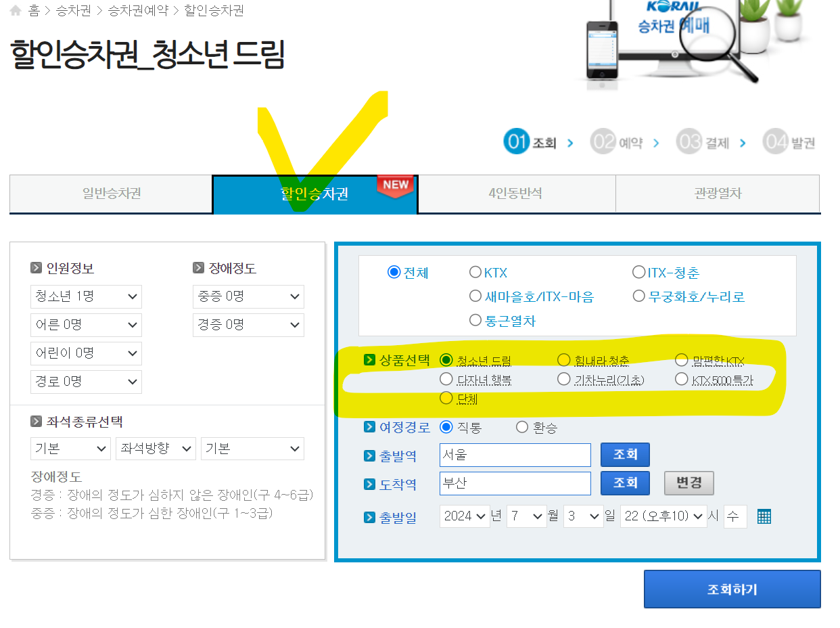Choose 무궁화호/누리로 train option
The image size is (840, 628).
638,295
